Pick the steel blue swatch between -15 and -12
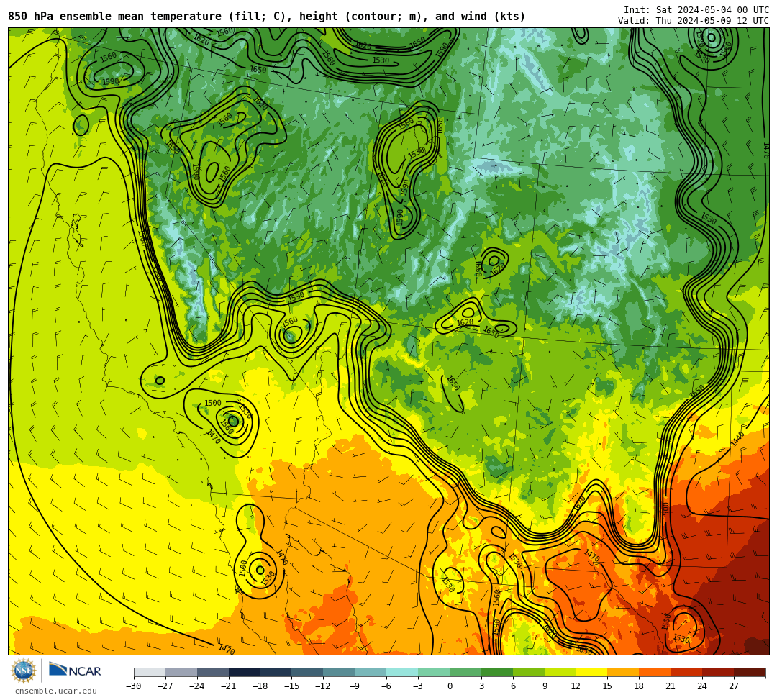The image size is (777, 700). (308, 672)
